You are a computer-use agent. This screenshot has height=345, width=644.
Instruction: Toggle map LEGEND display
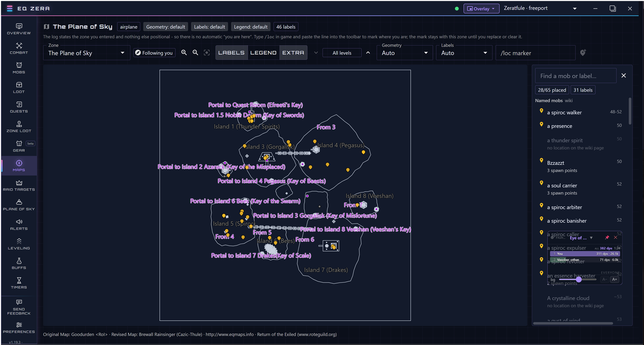[263, 53]
